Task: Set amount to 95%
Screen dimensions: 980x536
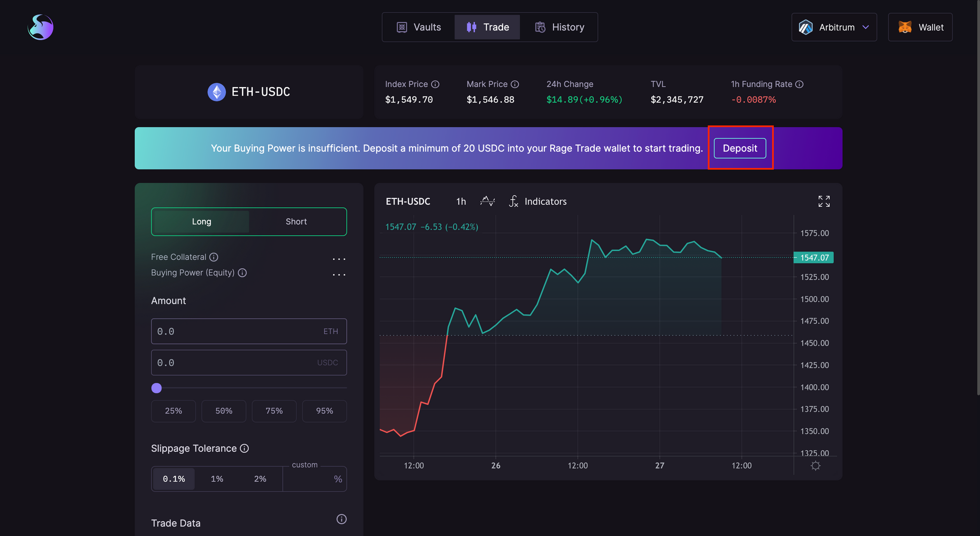Action: 324,411
